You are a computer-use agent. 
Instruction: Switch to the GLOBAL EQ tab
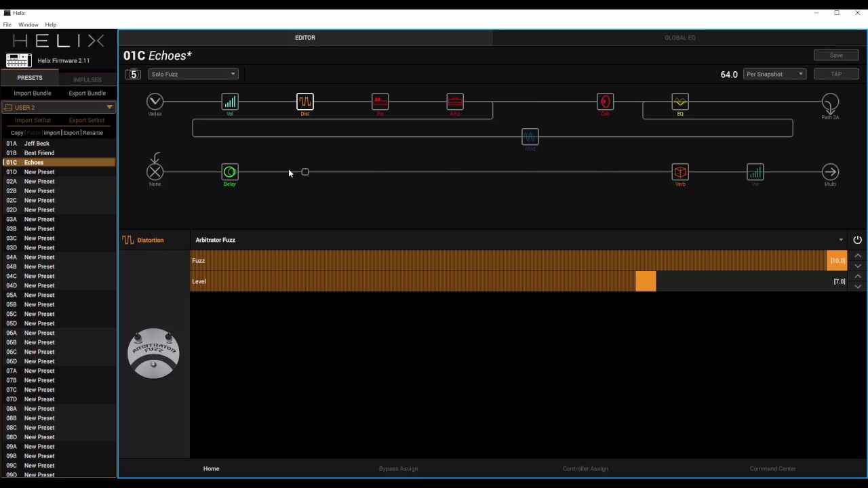point(680,38)
